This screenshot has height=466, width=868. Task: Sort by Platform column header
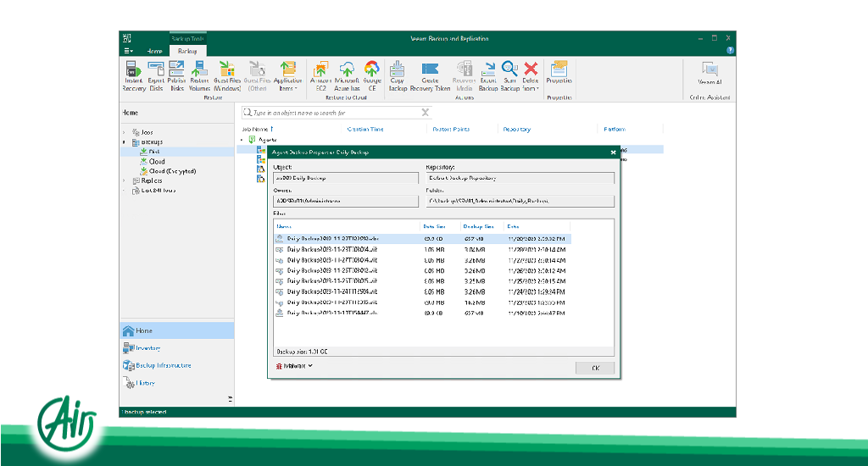[x=615, y=129]
